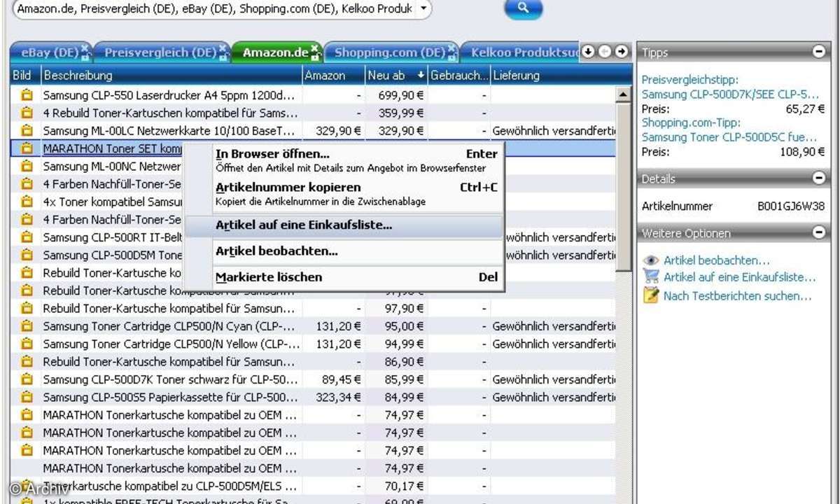Select the 'Samsung CLP-550 Laserdrucker A4' row text
The width and height of the screenshot is (840, 504).
pos(169,95)
